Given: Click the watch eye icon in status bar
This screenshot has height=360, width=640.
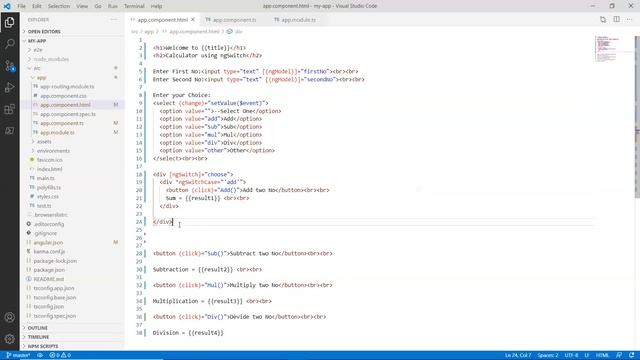Looking at the screenshot, I should click(40, 355).
